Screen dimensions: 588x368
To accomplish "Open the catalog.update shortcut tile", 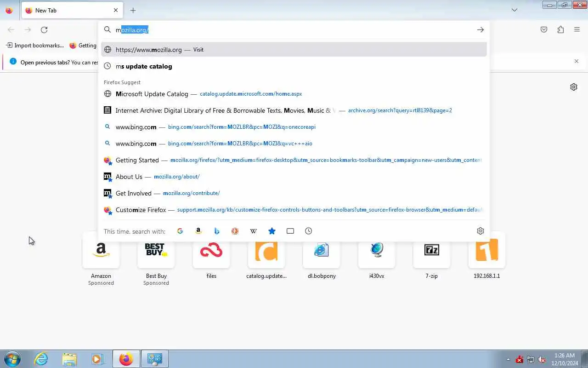I will (266, 256).
